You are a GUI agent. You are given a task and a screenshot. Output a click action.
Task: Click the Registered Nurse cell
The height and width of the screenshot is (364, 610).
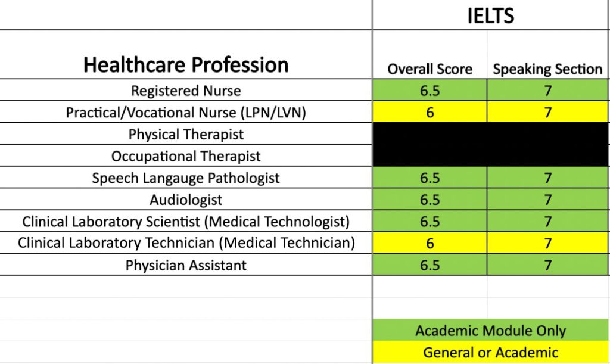186,91
